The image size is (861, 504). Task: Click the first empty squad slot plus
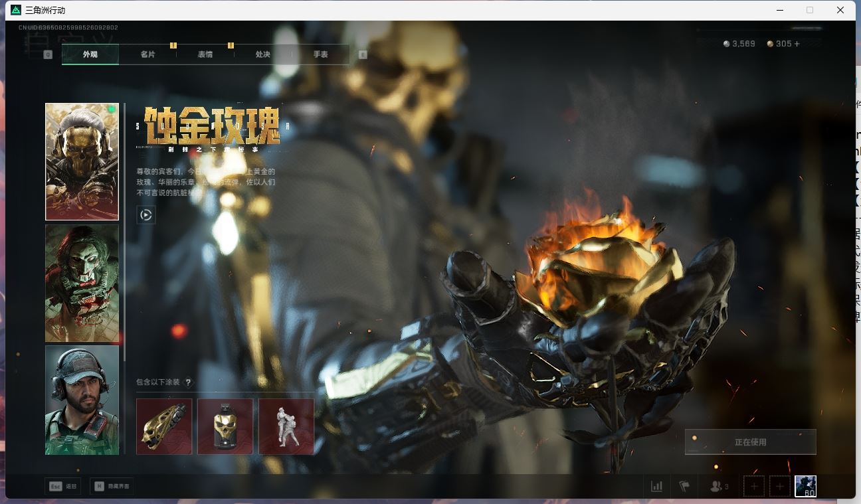753,486
